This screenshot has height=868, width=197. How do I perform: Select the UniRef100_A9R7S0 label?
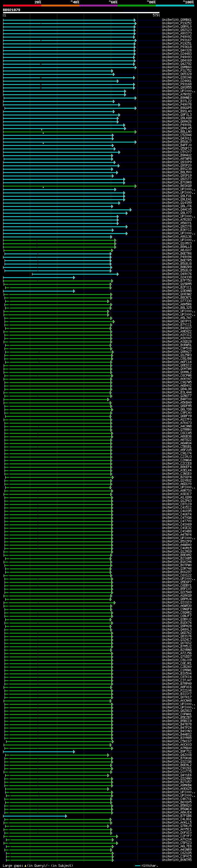[177, 491]
